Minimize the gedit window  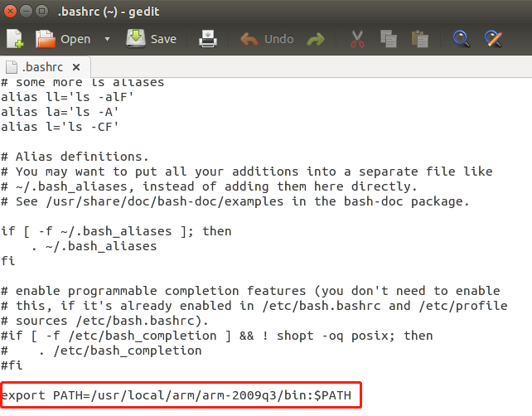coord(26,12)
